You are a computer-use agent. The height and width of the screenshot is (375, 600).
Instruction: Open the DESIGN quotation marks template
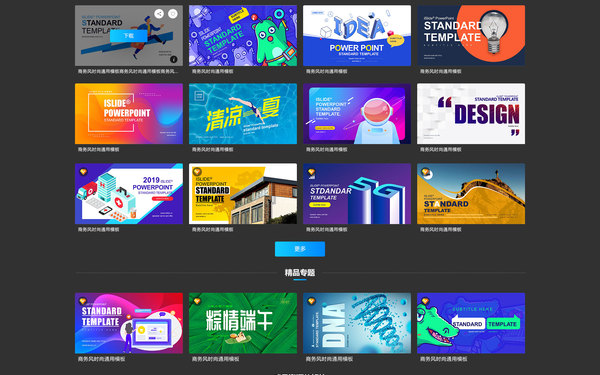[x=471, y=114]
